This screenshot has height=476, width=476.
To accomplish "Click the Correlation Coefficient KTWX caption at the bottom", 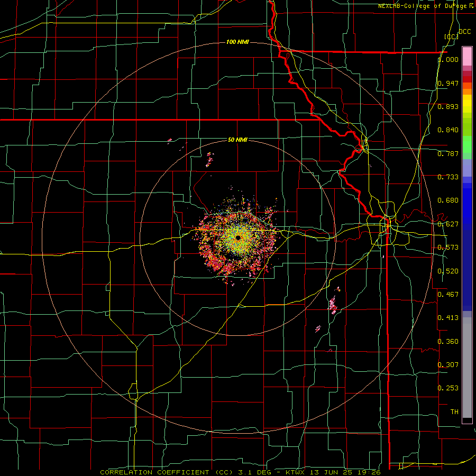I will pyautogui.click(x=240, y=472).
